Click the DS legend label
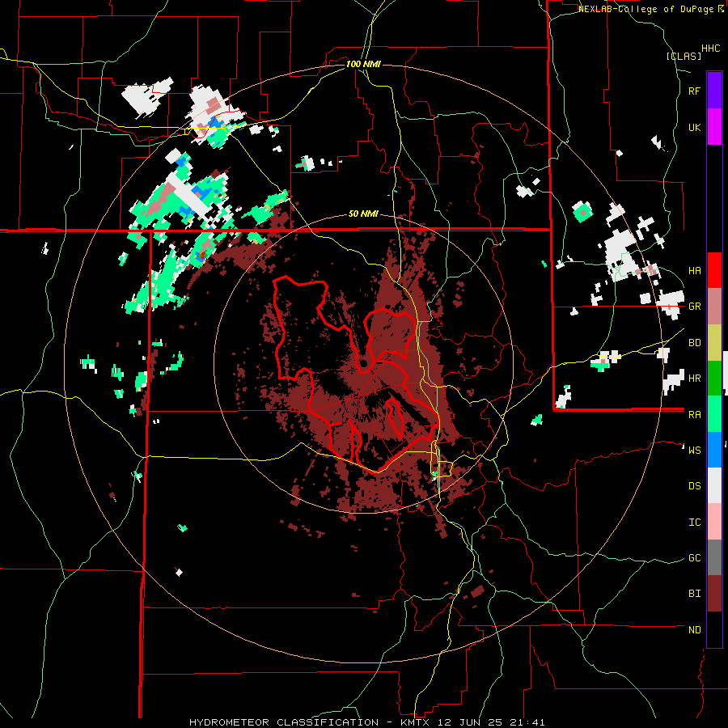The height and width of the screenshot is (728, 728). (694, 486)
